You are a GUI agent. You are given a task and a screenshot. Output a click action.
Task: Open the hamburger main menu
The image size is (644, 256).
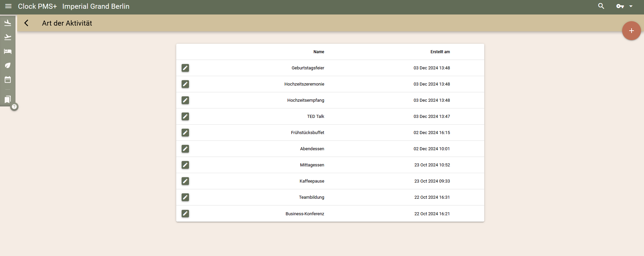click(x=8, y=6)
